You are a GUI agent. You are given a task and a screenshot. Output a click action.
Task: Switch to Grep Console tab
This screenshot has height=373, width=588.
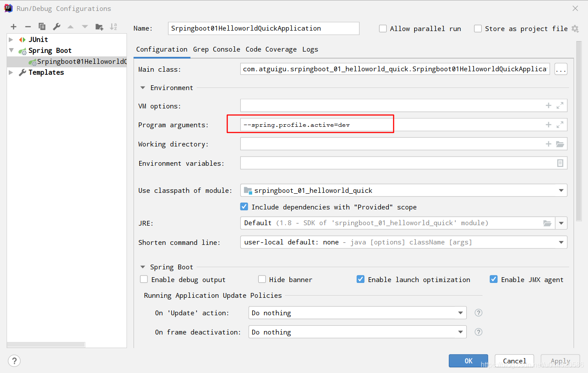tap(216, 49)
